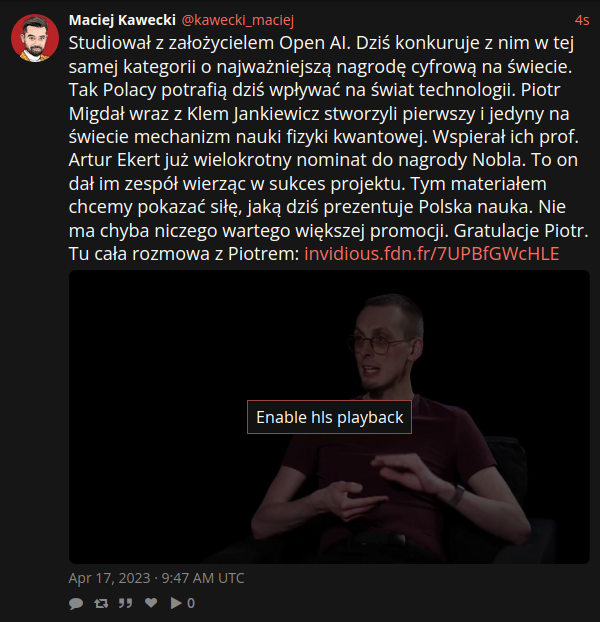Open the @kawecki_maciej profile handle
600x622 pixels.
click(x=238, y=20)
